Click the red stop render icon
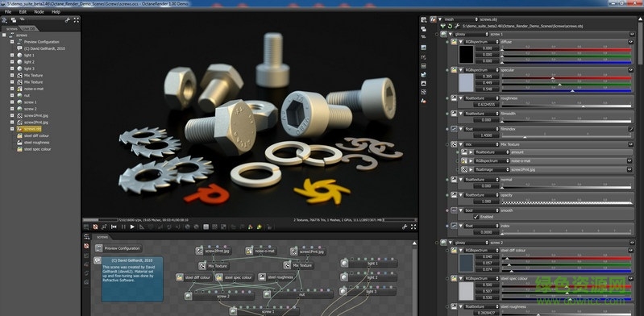Screen dimensions: 644x316 [95, 227]
